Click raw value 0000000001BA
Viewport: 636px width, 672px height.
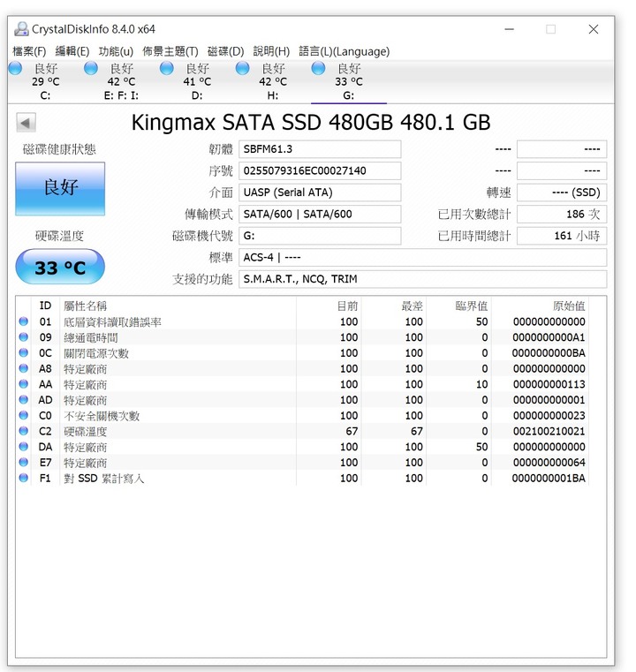click(x=549, y=478)
